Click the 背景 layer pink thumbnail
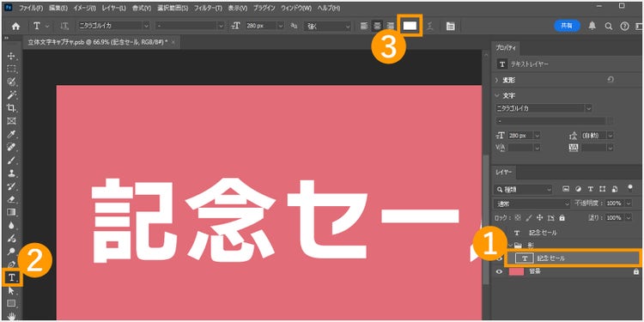 (x=516, y=271)
